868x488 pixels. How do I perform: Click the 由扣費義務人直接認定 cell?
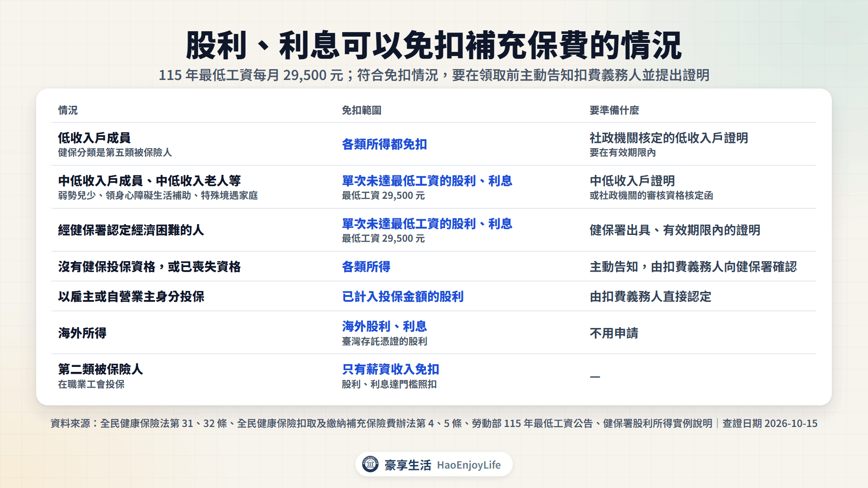[x=651, y=296]
